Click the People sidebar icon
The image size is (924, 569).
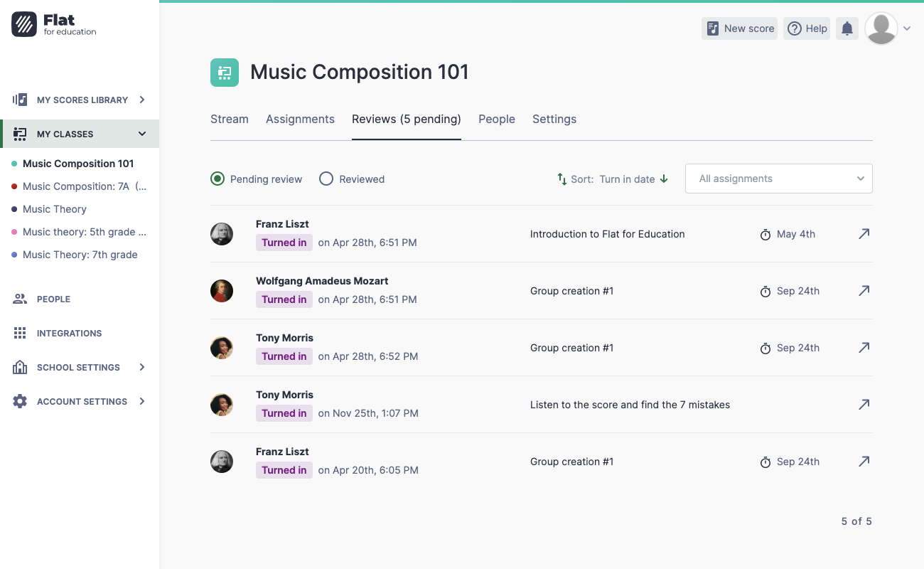20,299
